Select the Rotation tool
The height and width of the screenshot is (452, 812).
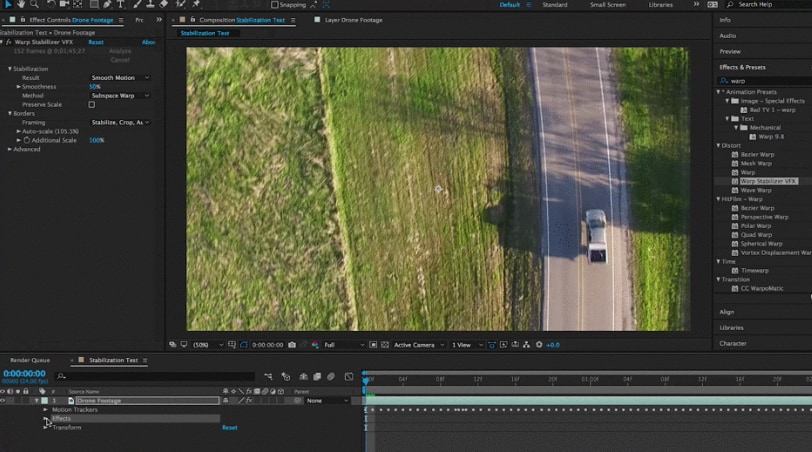pos(51,4)
